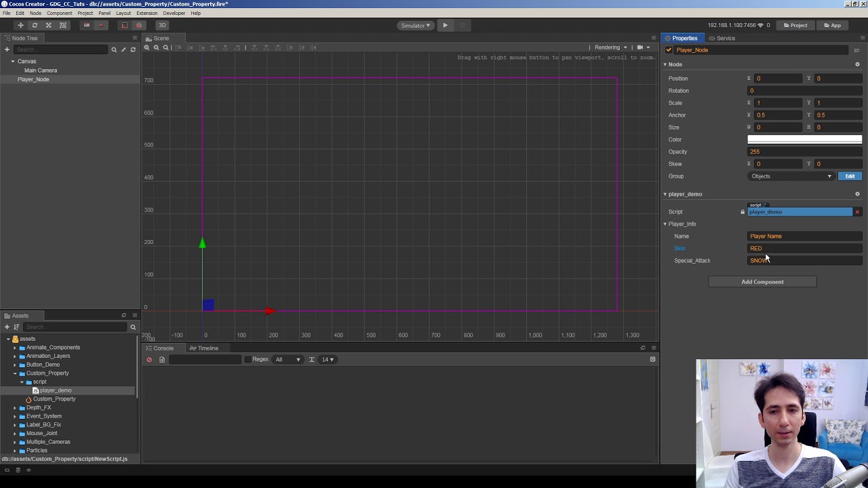Click the Opacity value 255
Viewport: 868px width, 488px height.
pos(805,152)
